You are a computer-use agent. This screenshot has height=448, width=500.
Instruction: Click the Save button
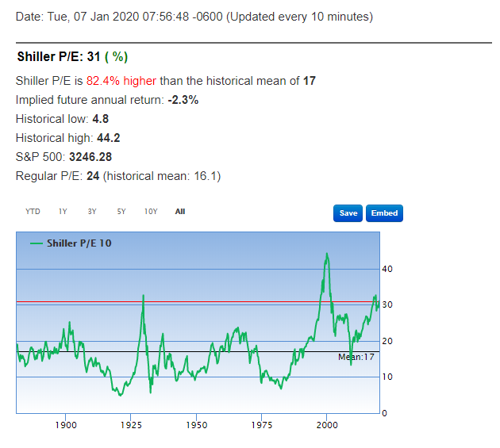(348, 213)
